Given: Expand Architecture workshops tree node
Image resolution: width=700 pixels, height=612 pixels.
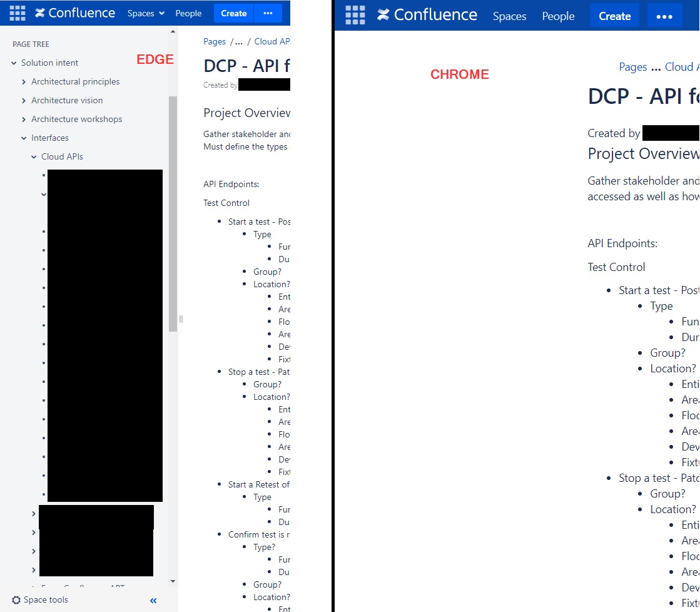Looking at the screenshot, I should click(24, 120).
